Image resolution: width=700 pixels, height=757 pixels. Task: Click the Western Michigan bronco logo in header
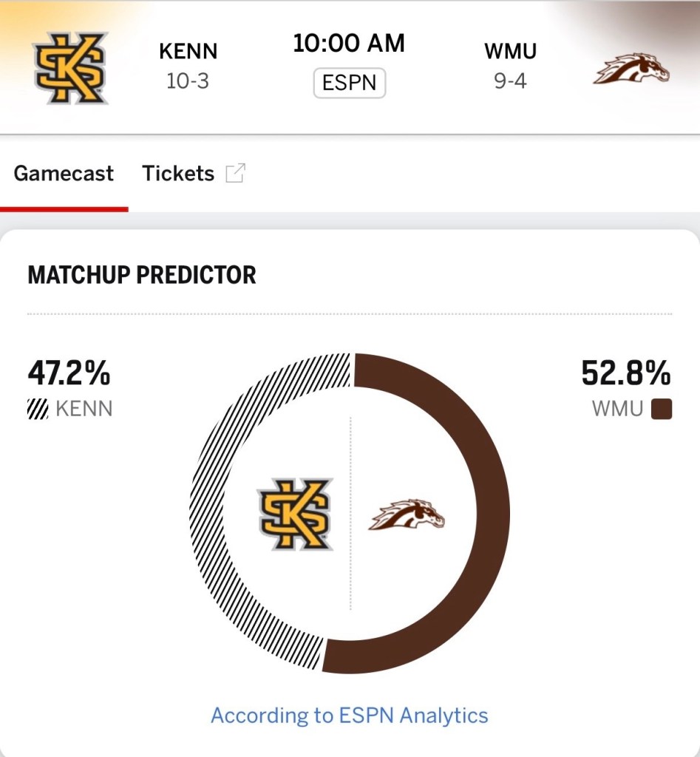pyautogui.click(x=631, y=69)
